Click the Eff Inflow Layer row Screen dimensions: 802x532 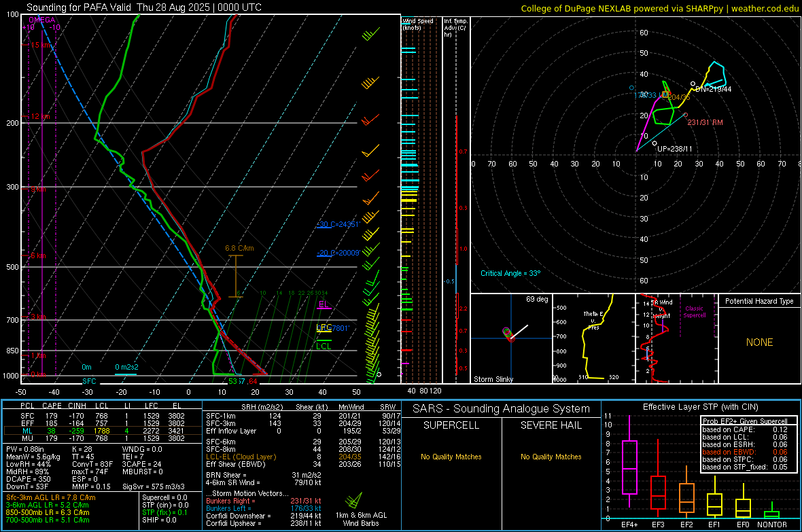(x=303, y=431)
